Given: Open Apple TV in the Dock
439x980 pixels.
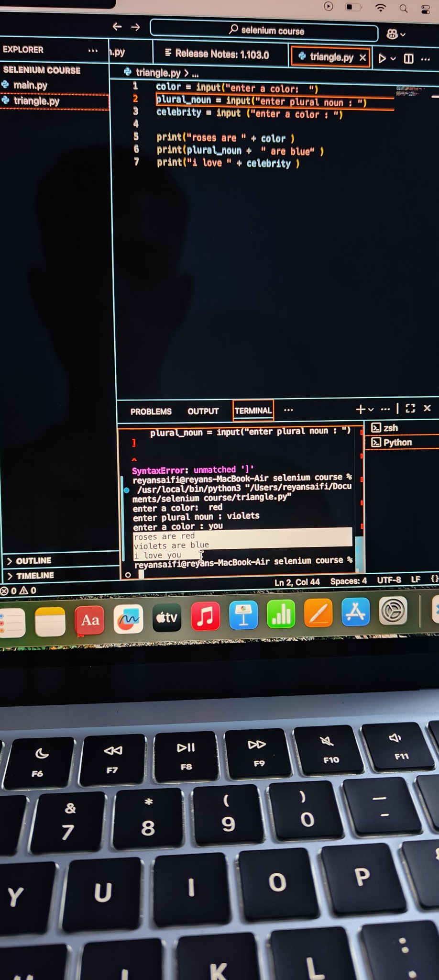Looking at the screenshot, I should (x=167, y=617).
